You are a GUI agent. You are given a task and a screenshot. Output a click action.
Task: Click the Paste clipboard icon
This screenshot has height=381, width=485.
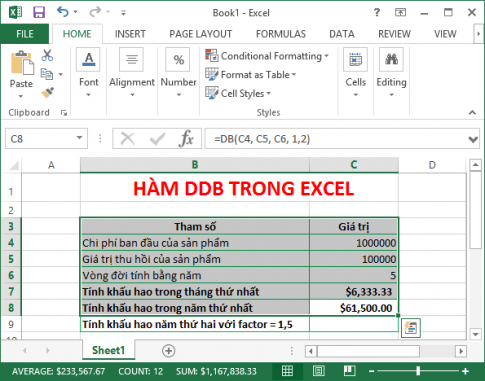tap(22, 62)
